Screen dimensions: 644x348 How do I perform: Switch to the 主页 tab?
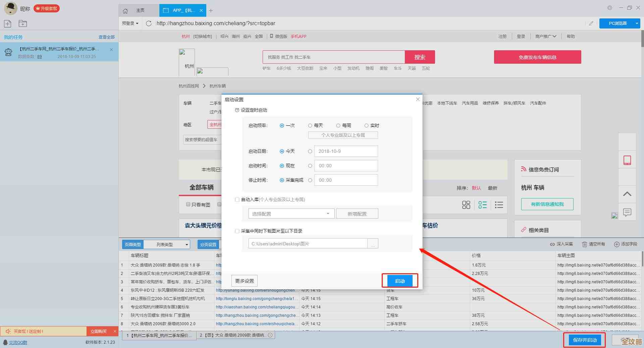click(140, 11)
